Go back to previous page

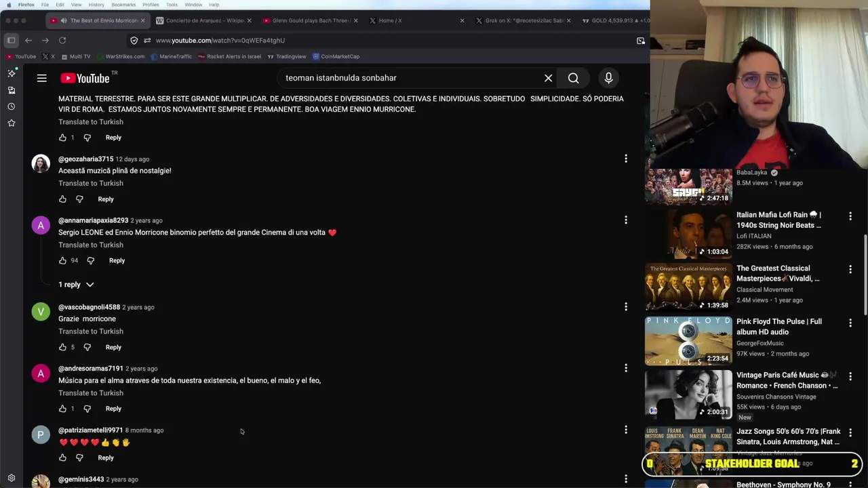pyautogui.click(x=28, y=41)
